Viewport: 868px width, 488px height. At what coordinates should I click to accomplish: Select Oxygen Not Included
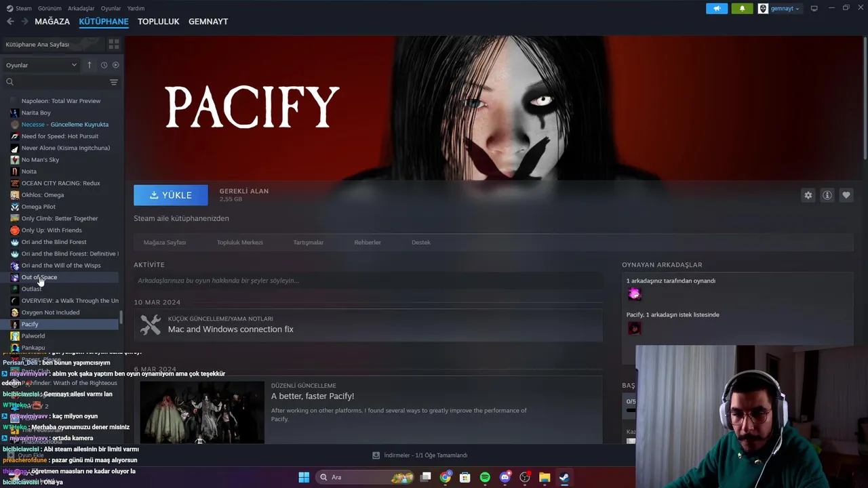[x=50, y=312]
